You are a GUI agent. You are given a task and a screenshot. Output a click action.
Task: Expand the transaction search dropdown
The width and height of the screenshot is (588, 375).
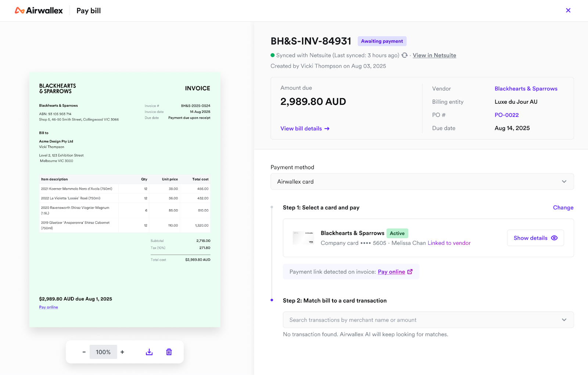[564, 320]
